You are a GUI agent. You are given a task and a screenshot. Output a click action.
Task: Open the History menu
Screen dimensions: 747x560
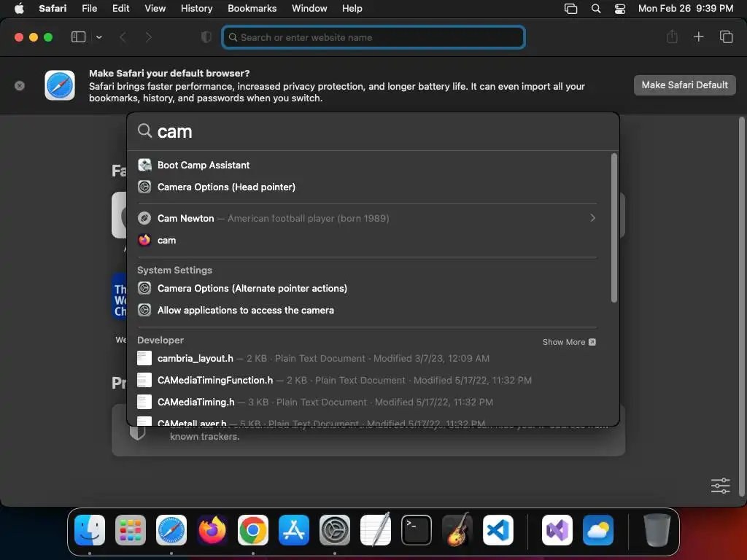click(196, 8)
